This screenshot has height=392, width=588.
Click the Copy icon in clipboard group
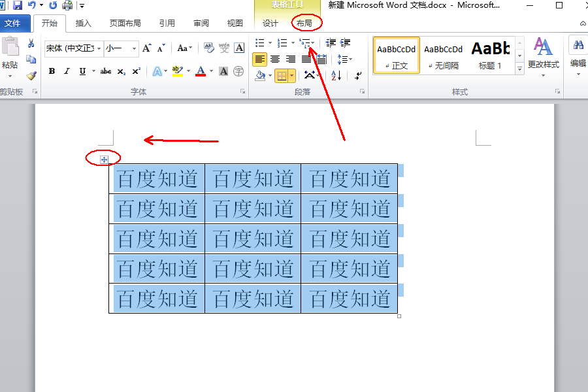coord(31,59)
